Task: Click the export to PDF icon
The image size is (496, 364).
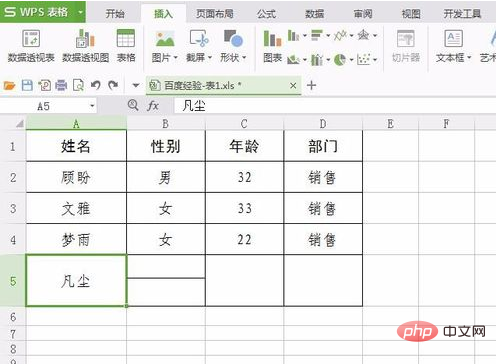Action: tap(44, 86)
